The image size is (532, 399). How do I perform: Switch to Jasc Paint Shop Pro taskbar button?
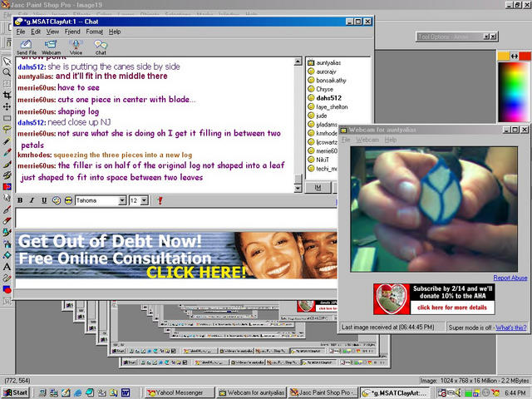pyautogui.click(x=323, y=392)
